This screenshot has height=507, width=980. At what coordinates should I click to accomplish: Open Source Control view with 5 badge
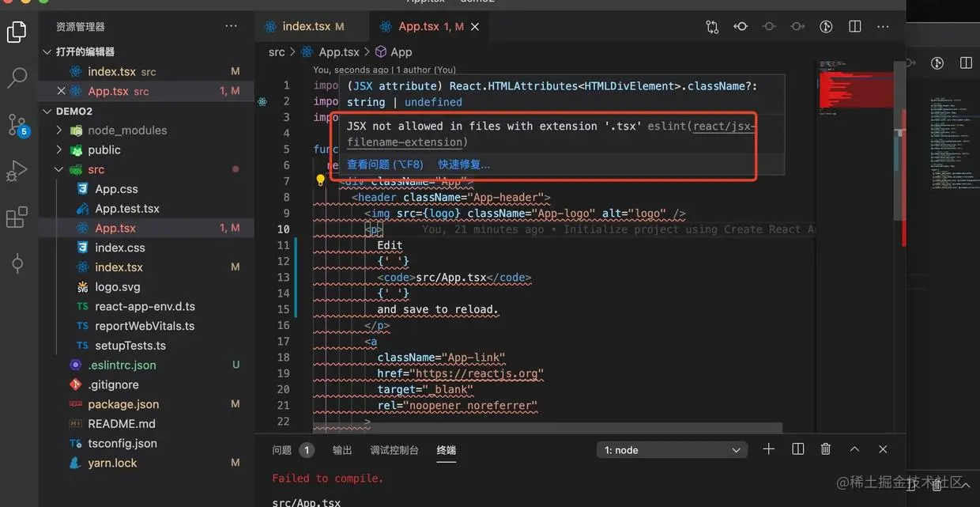(x=17, y=125)
